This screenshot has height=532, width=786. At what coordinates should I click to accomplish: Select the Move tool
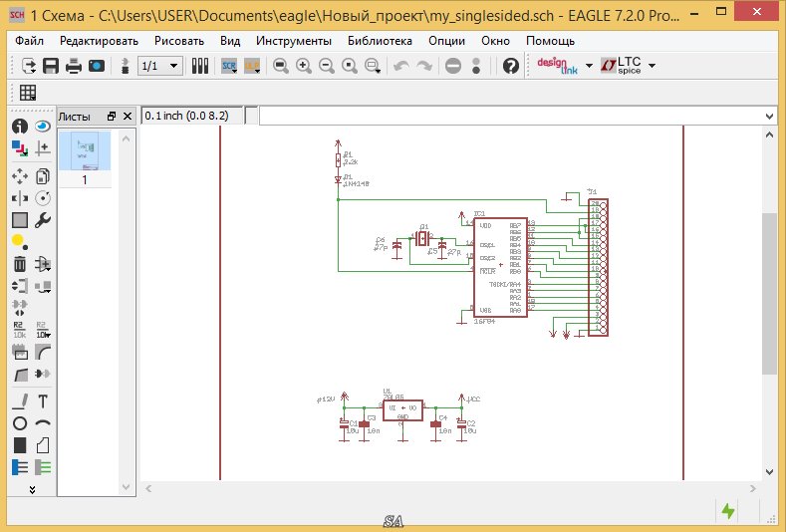(20, 175)
